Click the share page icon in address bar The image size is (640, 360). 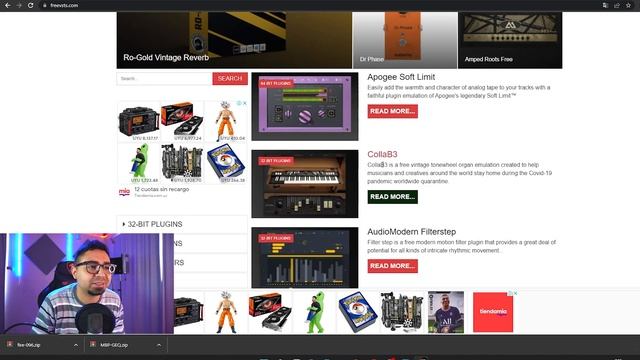tap(617, 5)
